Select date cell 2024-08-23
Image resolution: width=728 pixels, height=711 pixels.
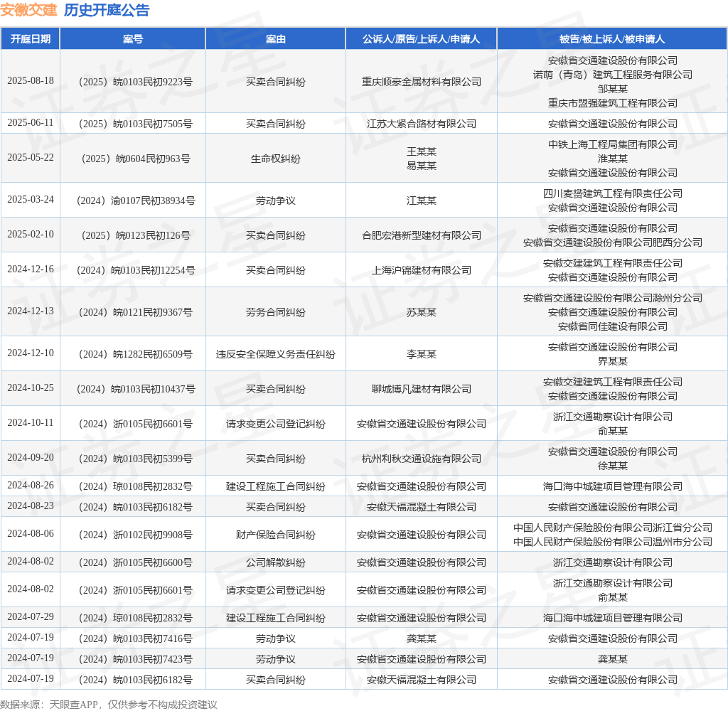31,506
